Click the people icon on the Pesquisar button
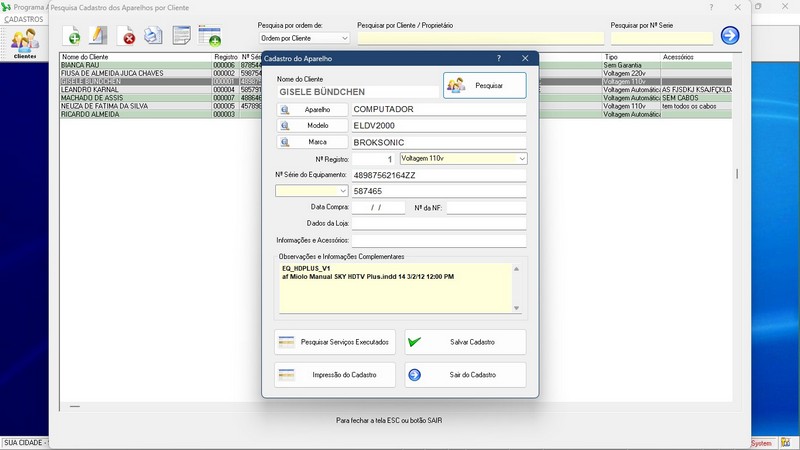The image size is (800, 450). click(x=456, y=85)
